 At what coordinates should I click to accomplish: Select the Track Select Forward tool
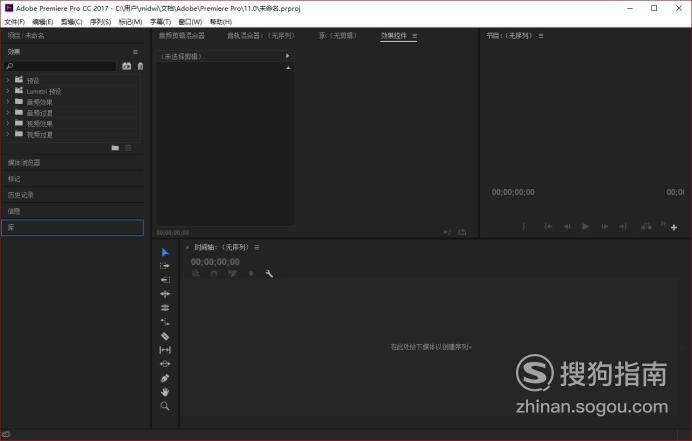165,266
